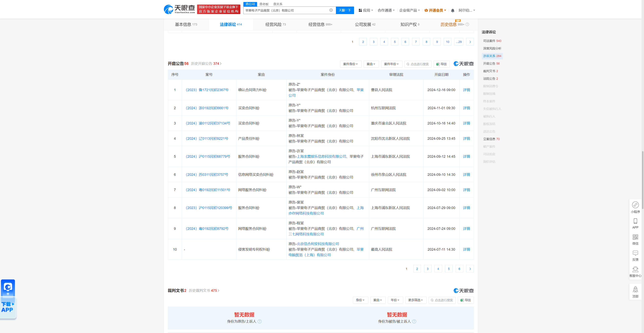
Task: Click the 天眼一下 search button
Action: [x=345, y=10]
